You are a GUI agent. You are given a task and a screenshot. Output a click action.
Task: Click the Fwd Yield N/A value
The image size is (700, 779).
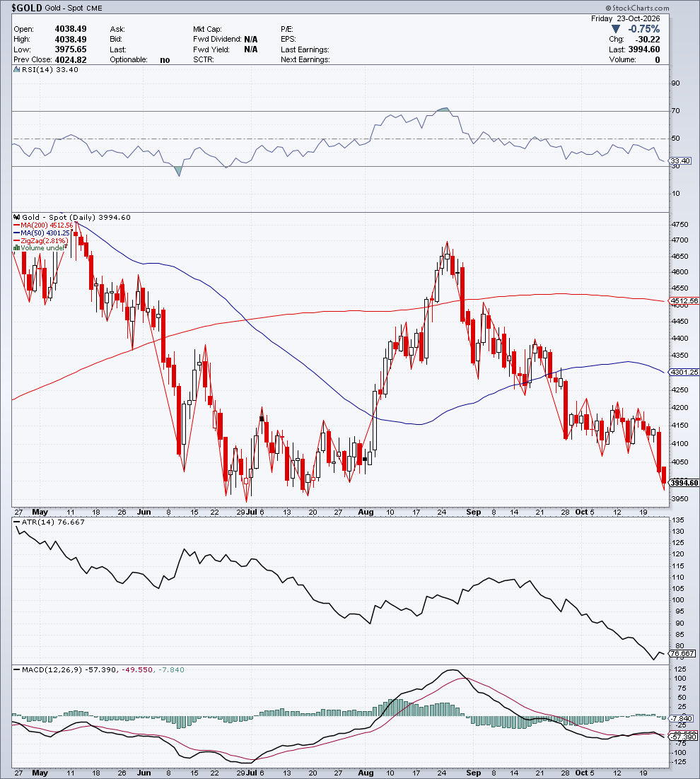pos(251,49)
